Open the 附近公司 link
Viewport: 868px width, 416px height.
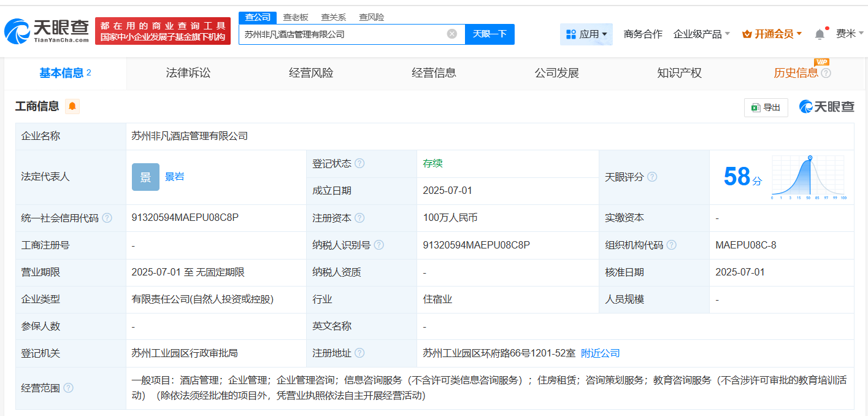click(x=600, y=353)
